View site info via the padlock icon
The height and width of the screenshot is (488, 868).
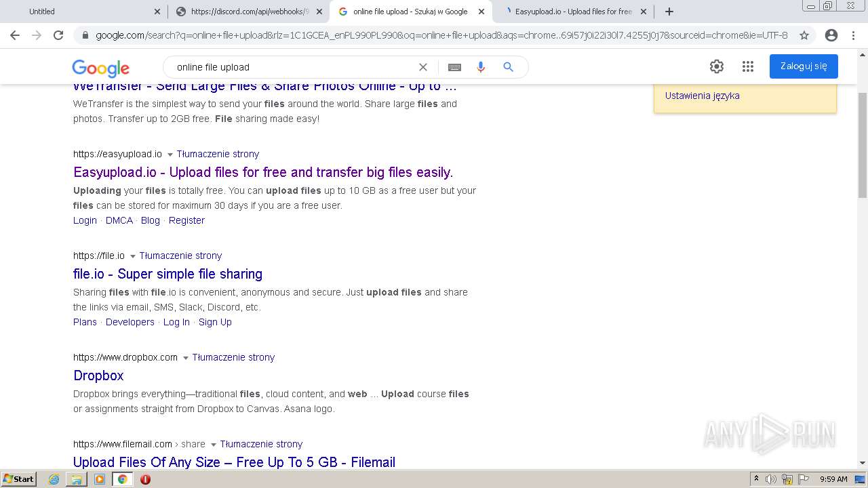coord(85,35)
